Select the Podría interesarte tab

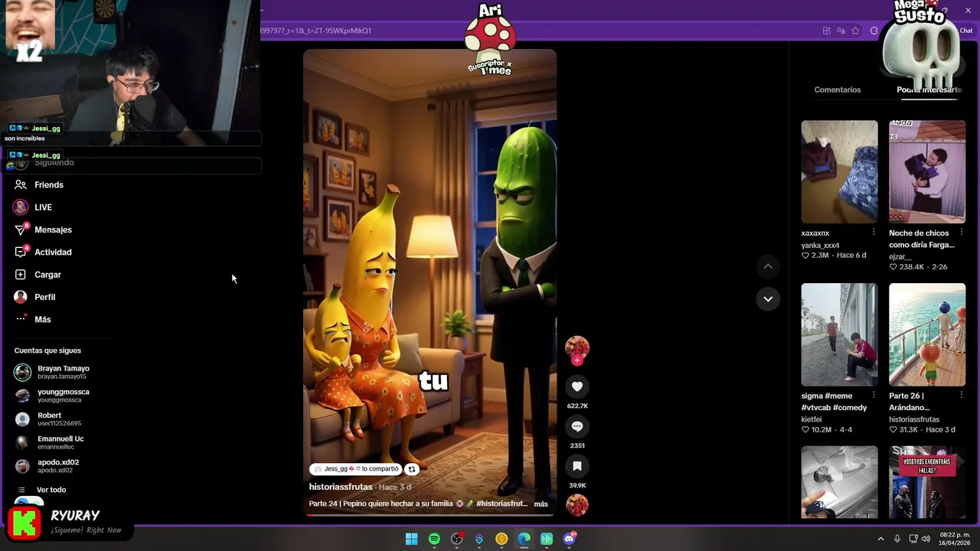tap(929, 90)
